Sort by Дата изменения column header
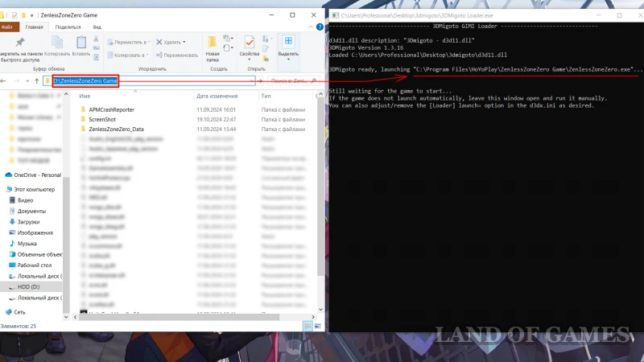This screenshot has height=362, width=644. tap(217, 96)
